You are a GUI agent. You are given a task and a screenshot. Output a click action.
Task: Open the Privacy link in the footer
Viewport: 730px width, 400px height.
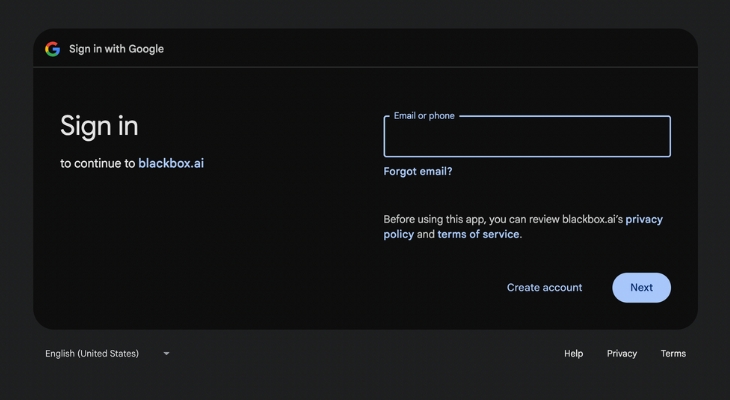tap(621, 353)
